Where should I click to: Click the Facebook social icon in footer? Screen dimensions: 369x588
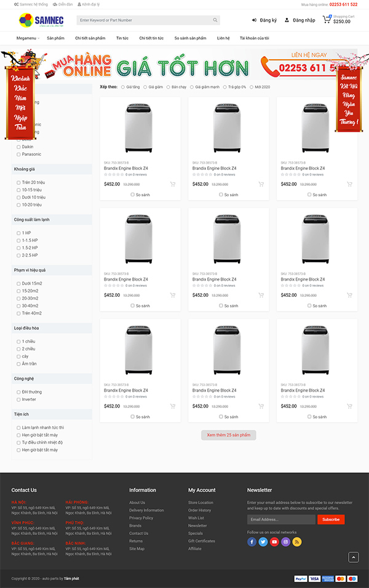click(x=252, y=542)
